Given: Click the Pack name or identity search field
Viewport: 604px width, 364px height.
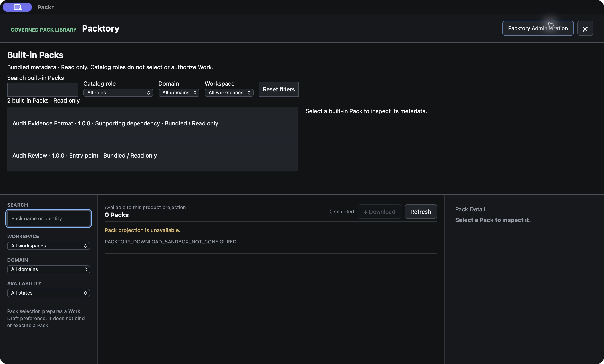Looking at the screenshot, I should tap(49, 218).
